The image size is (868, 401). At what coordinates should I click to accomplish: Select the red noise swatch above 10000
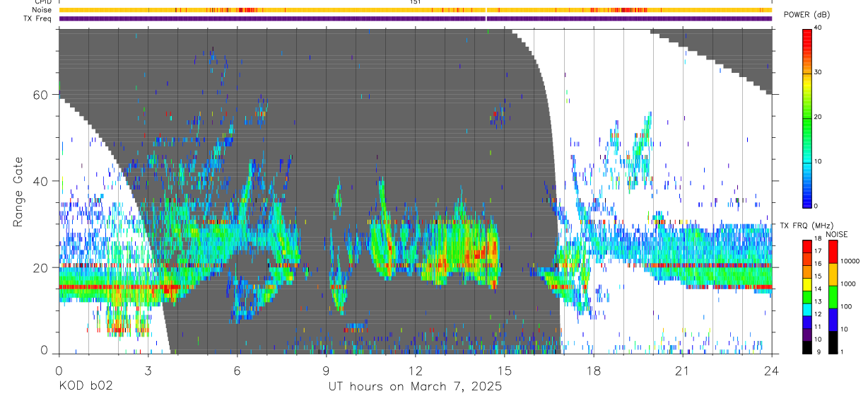(x=832, y=251)
